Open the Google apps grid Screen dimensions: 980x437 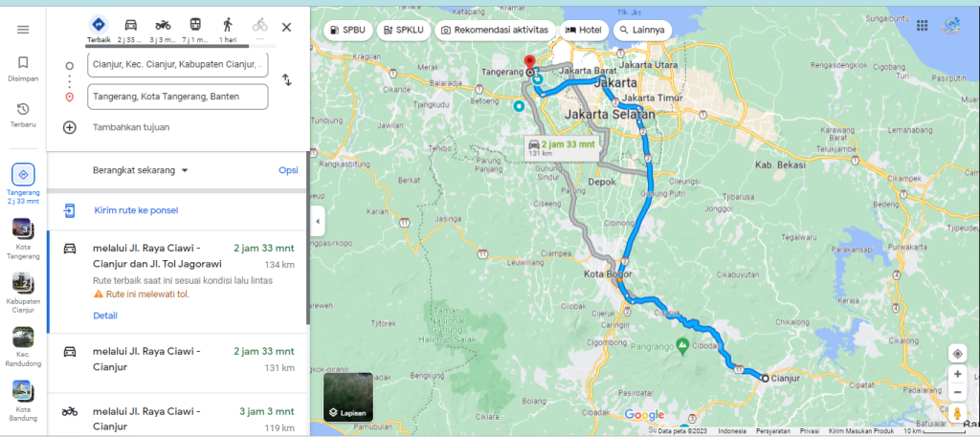(922, 25)
